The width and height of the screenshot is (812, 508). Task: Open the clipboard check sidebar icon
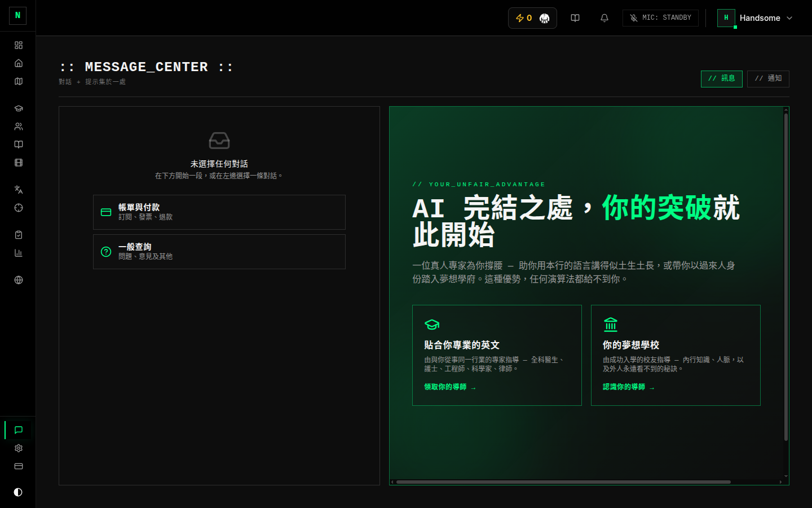coord(19,235)
